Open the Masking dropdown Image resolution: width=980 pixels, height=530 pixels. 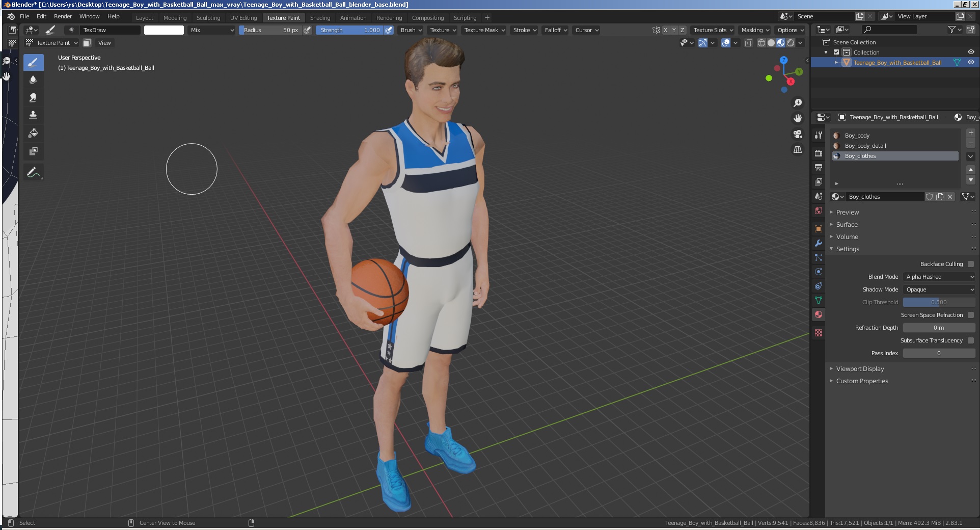[755, 30]
